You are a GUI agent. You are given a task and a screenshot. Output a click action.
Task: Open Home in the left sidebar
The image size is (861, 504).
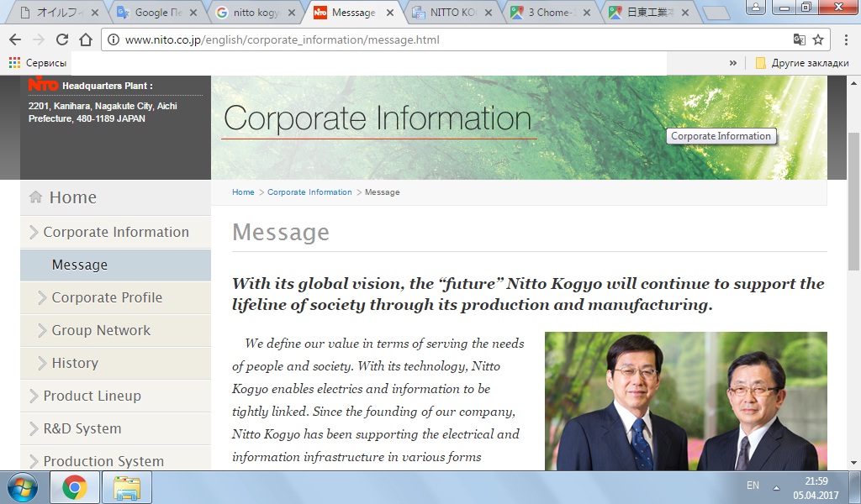[115, 197]
